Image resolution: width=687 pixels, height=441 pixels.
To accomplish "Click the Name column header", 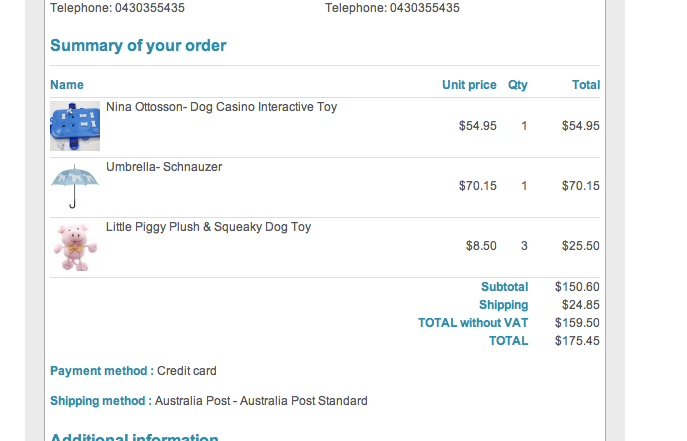I will click(67, 85).
